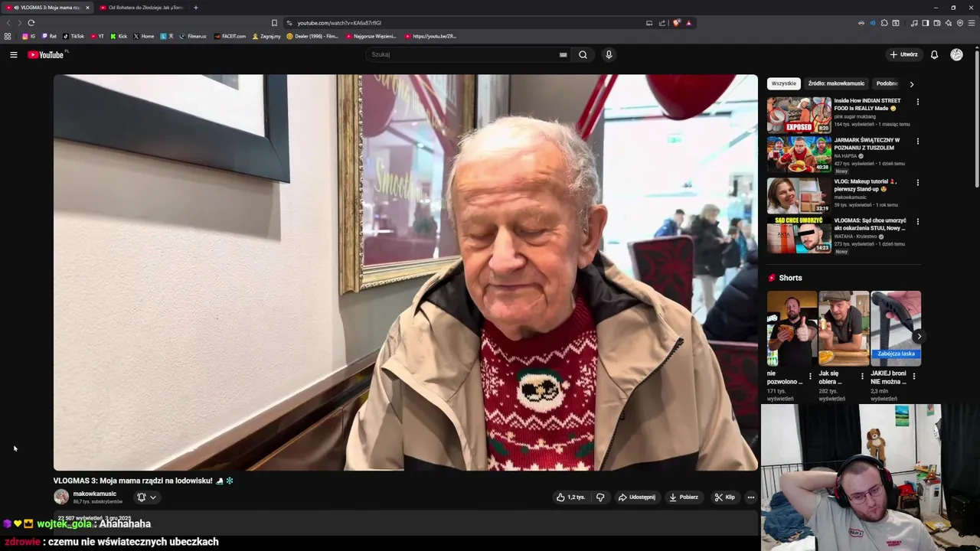
Task: Open the 'JAKIEJ broni NIE można' Short
Action: [x=896, y=328]
